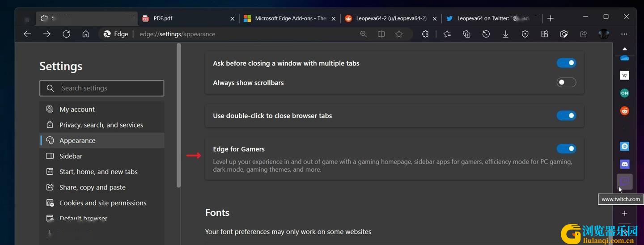
Task: Turn off double-click to close tabs
Action: point(566,115)
